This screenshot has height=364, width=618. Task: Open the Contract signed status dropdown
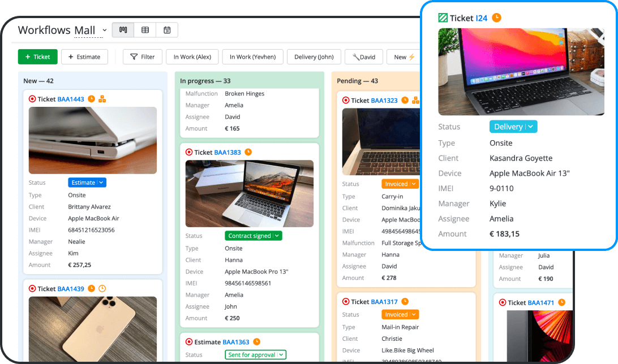(277, 236)
